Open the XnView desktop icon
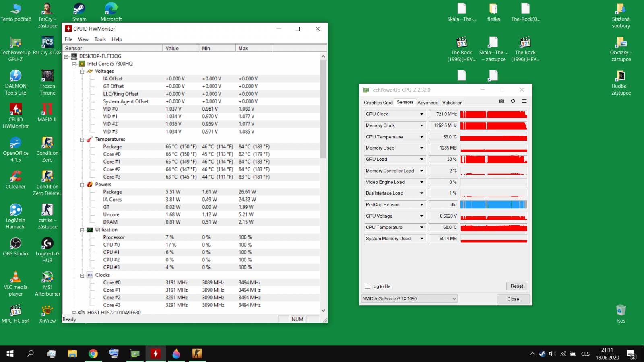Image resolution: width=644 pixels, height=362 pixels. (47, 314)
